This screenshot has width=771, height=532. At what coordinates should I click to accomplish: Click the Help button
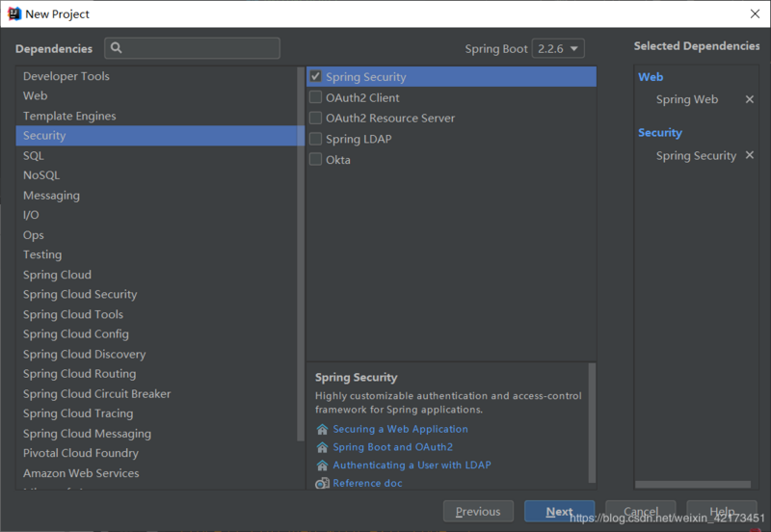point(722,512)
